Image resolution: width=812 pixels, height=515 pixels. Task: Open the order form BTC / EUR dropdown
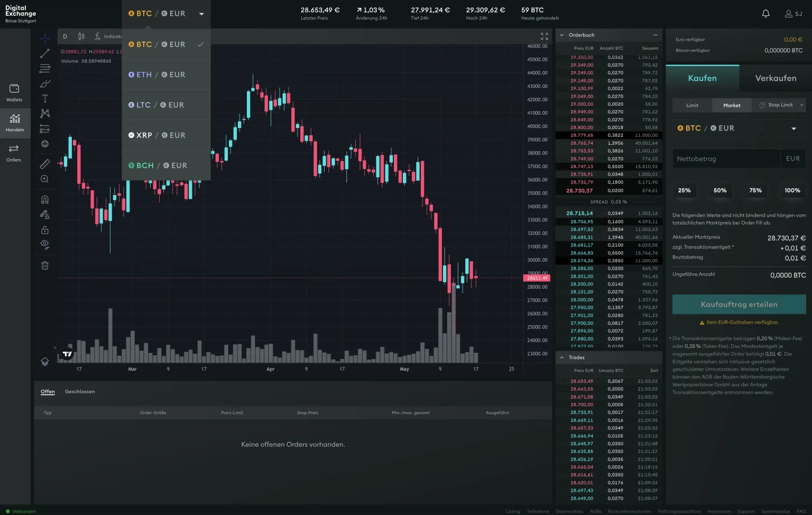click(x=739, y=128)
